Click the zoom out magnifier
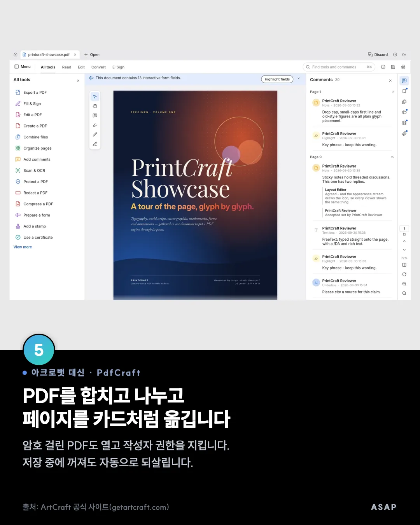420x525 pixels. [404, 293]
